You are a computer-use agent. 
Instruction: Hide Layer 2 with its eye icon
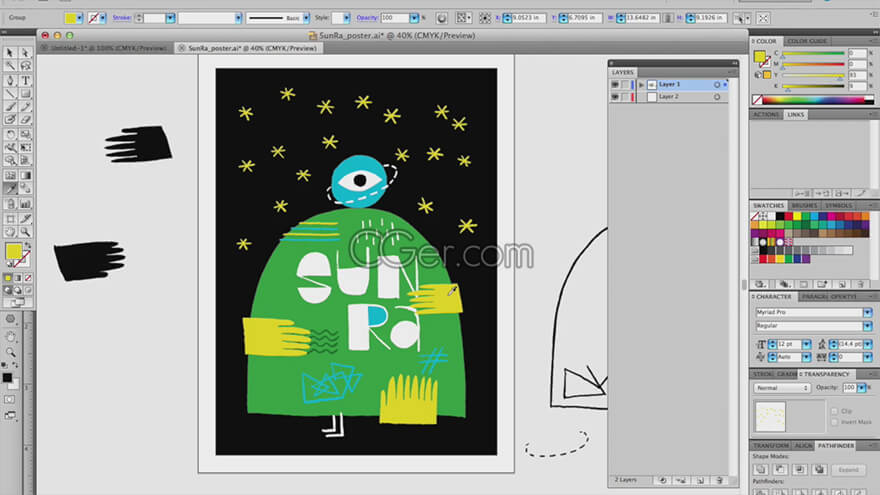[x=615, y=97]
